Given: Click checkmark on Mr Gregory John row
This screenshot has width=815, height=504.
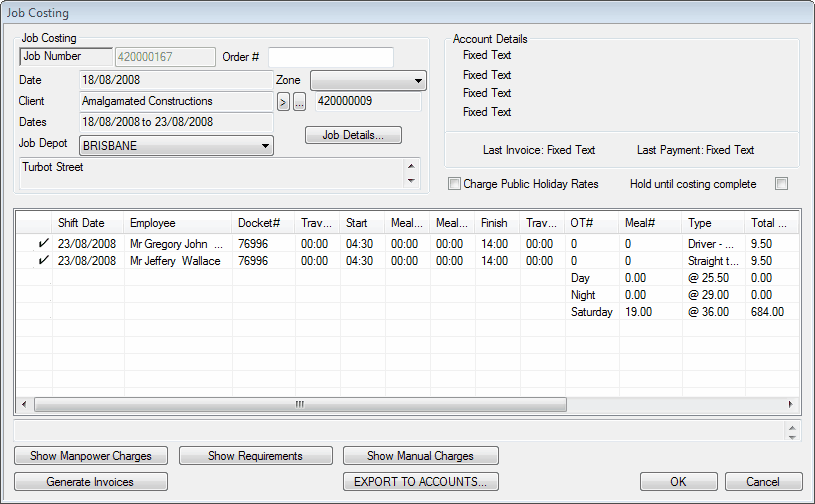Looking at the screenshot, I should pos(43,243).
